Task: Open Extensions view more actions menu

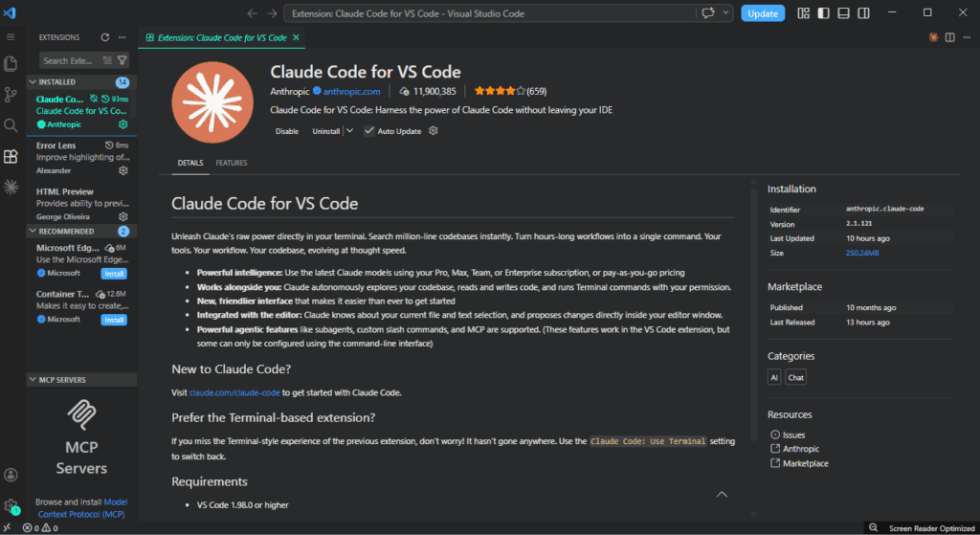Action: click(122, 37)
